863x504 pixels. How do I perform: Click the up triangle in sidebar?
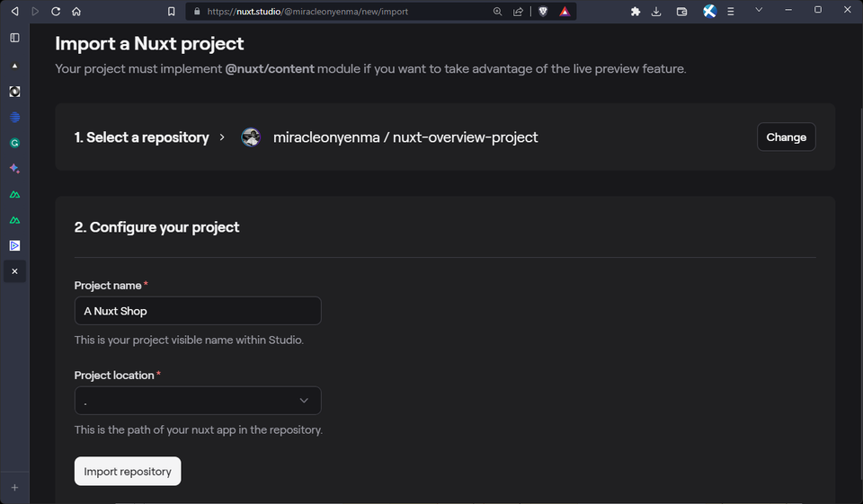[15, 66]
